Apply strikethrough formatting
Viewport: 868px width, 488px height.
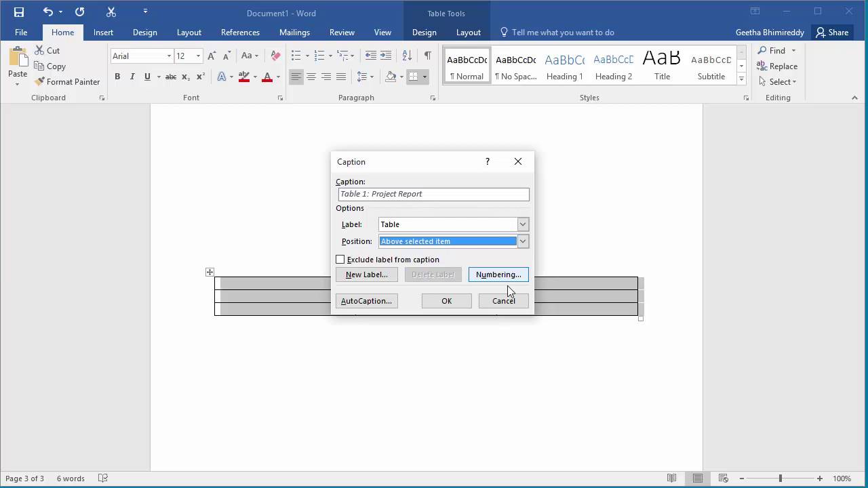tap(171, 77)
